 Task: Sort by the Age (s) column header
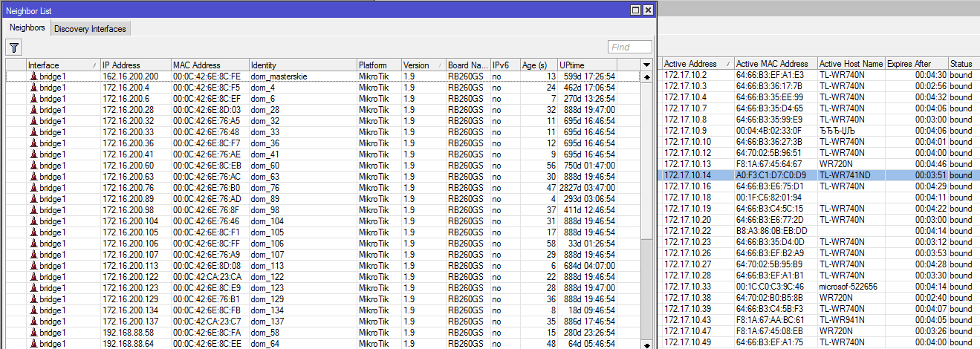pos(539,65)
